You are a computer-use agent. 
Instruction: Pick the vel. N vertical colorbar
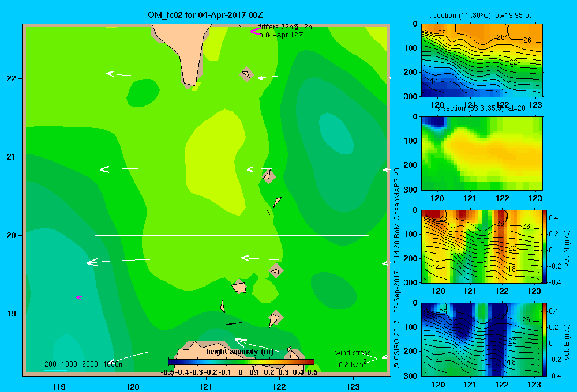tap(545, 246)
